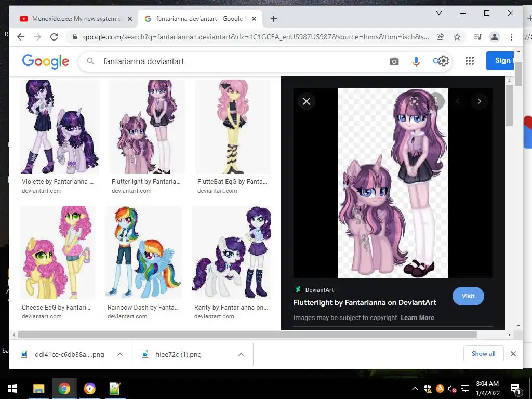This screenshot has width=532, height=399.
Task: Open the media control icon in toolbar
Action: tap(478, 37)
